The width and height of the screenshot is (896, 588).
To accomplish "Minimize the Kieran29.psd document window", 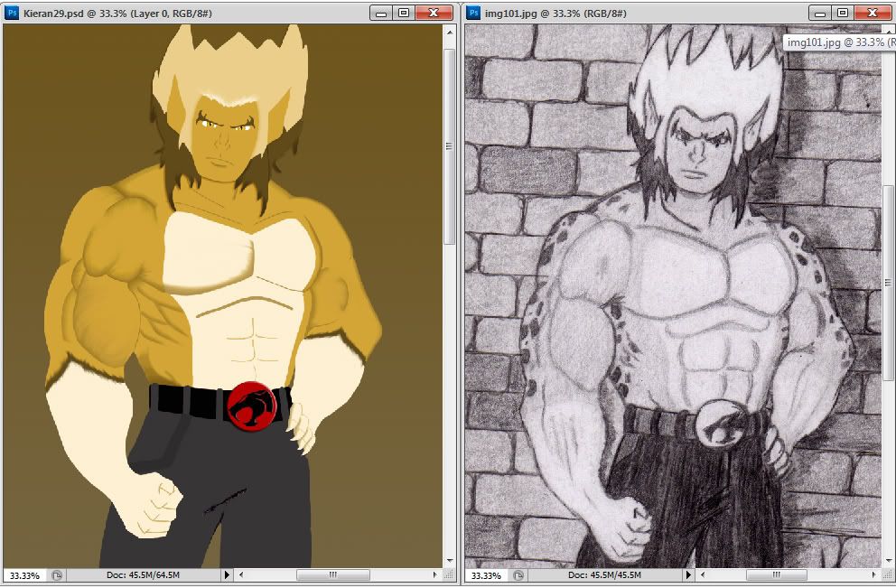I will coord(382,13).
